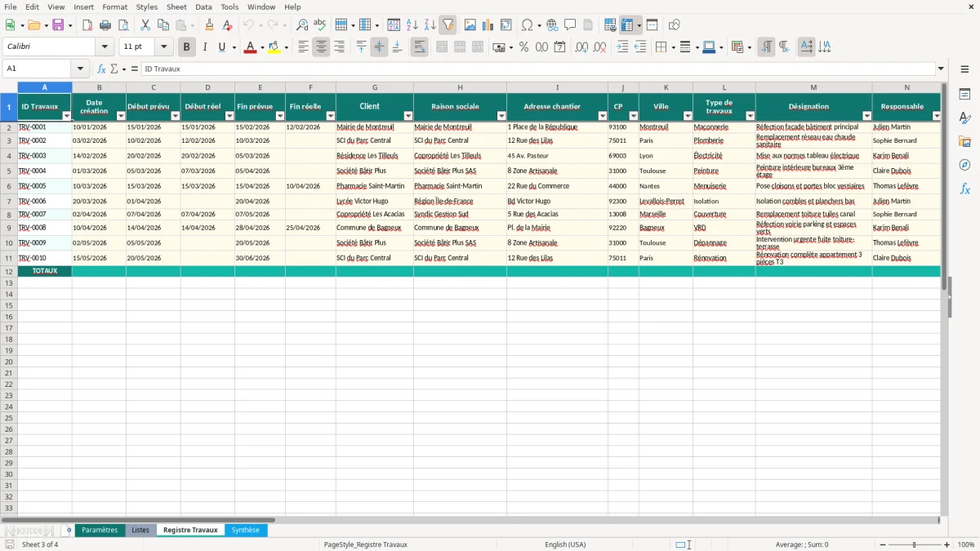Toggle Italic formatting
980x551 pixels.
tap(204, 47)
